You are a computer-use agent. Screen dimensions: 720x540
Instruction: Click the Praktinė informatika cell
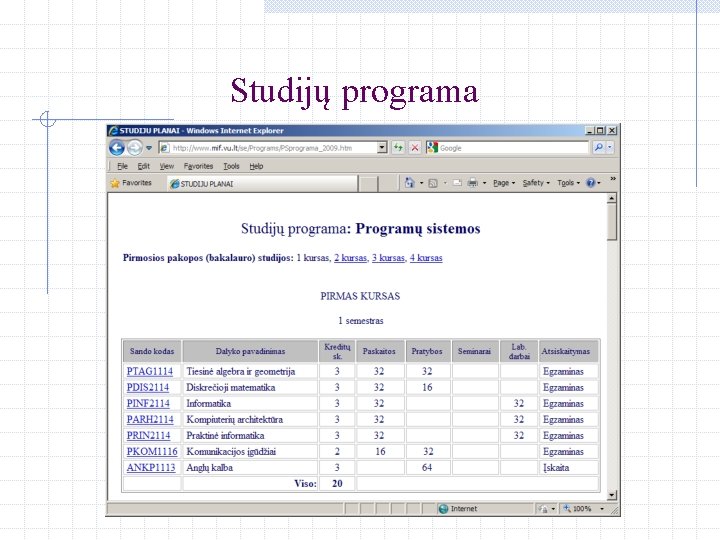[250, 436]
